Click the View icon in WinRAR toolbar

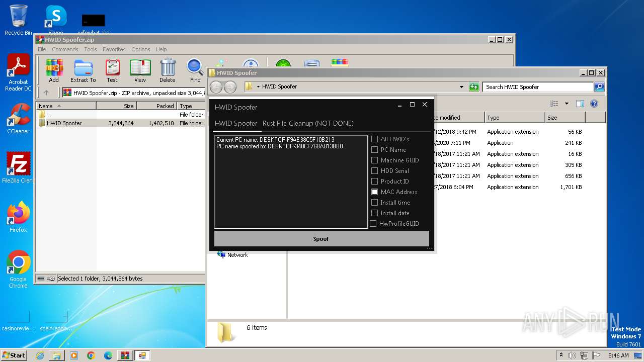[x=140, y=71]
